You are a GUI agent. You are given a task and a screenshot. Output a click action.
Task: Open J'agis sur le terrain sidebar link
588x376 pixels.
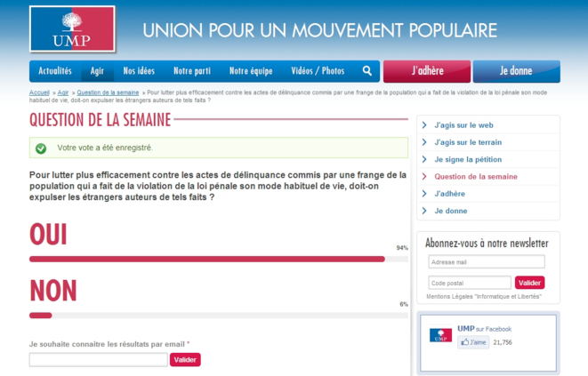pyautogui.click(x=468, y=142)
